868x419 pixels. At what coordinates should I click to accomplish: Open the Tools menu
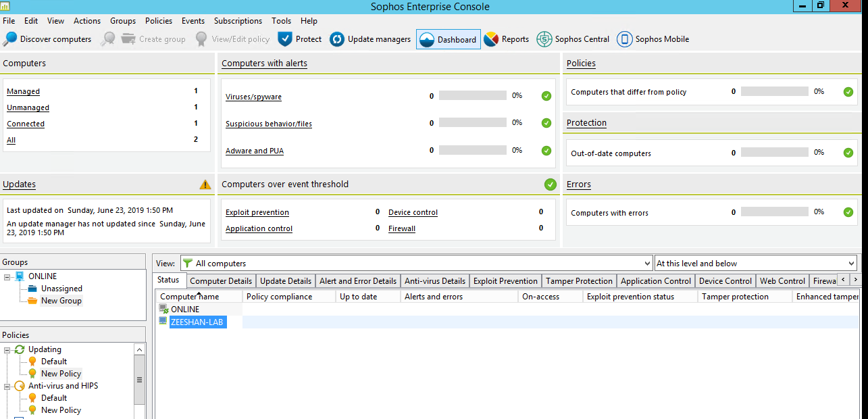coord(281,21)
